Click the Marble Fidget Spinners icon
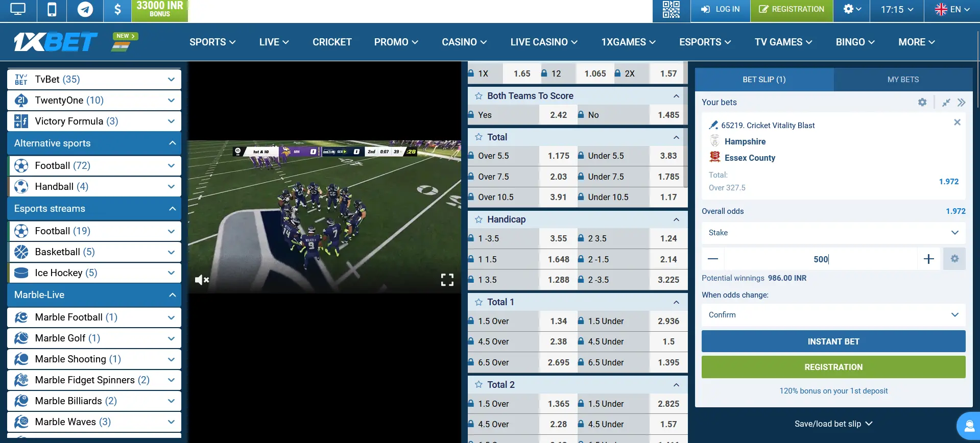 (x=21, y=380)
